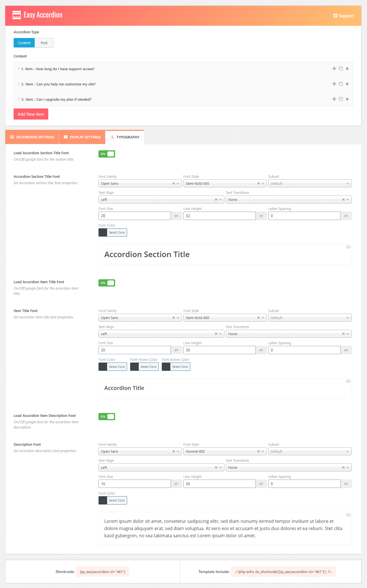Clear the Section Title Font Style Semi-Bold 600

[x=259, y=183]
